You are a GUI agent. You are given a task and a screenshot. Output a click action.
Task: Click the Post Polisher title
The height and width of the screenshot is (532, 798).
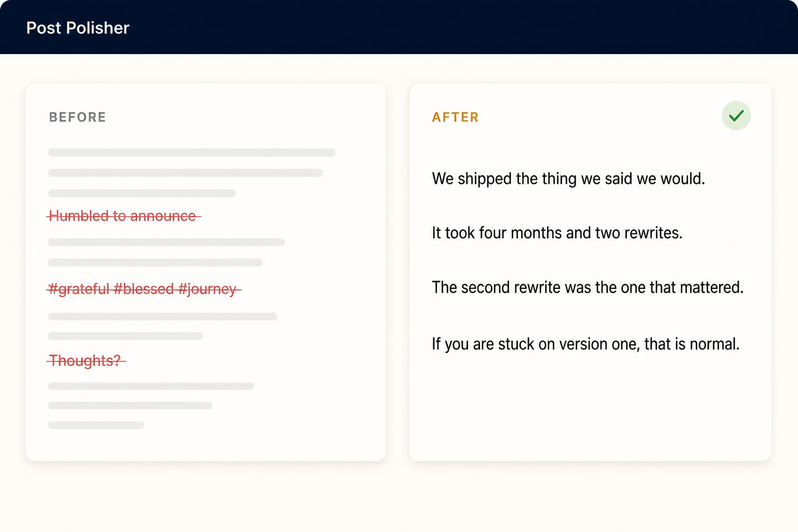click(78, 28)
